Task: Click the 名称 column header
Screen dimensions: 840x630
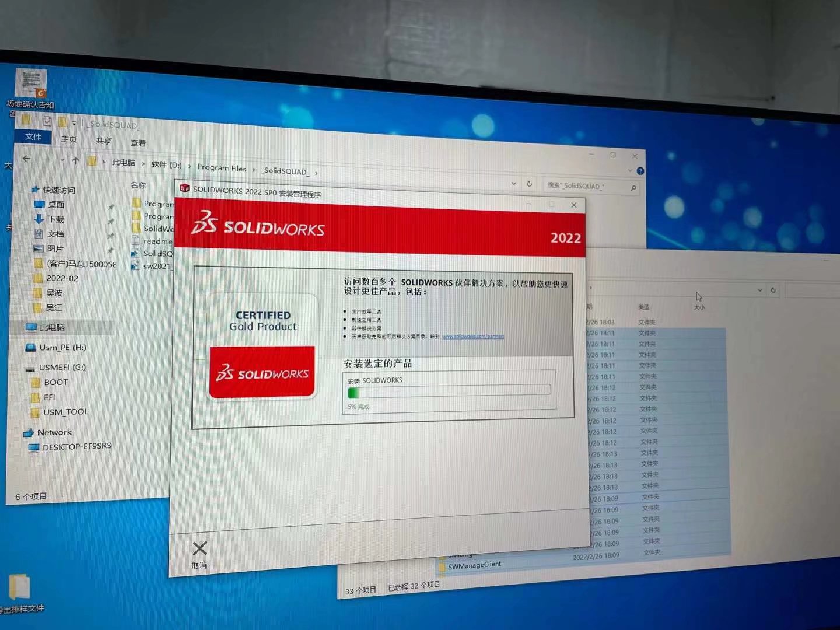Action: [138, 185]
